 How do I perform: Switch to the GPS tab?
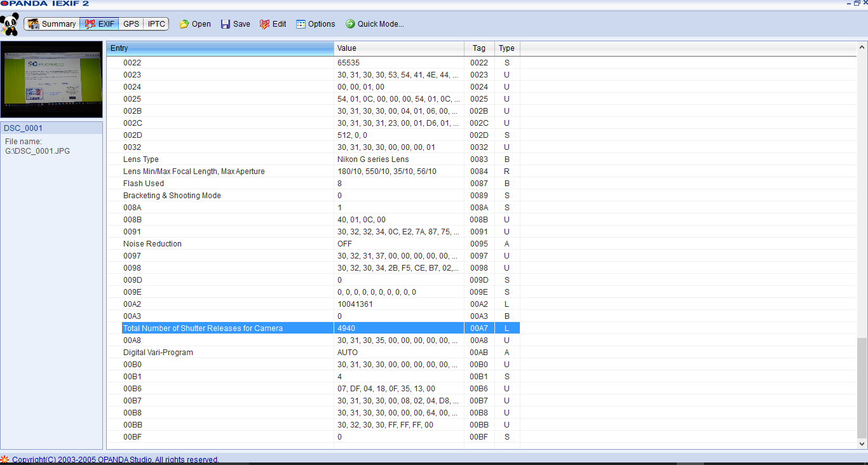[x=131, y=24]
